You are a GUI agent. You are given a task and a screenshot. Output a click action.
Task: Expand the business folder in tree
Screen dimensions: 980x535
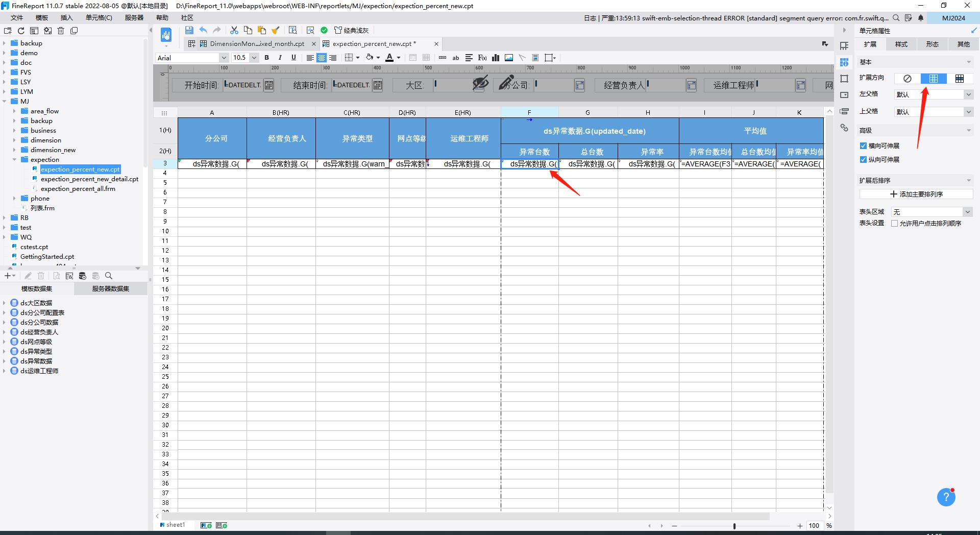pyautogui.click(x=14, y=131)
